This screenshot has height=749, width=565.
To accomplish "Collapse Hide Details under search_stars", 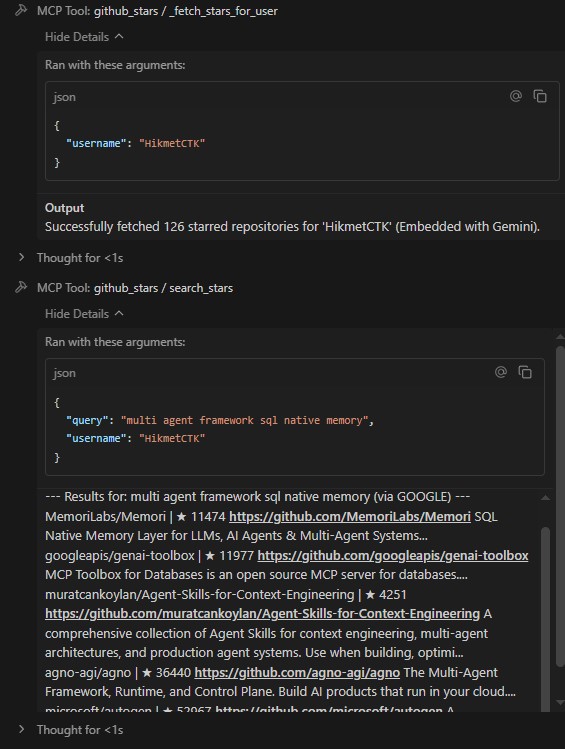I will [x=84, y=314].
